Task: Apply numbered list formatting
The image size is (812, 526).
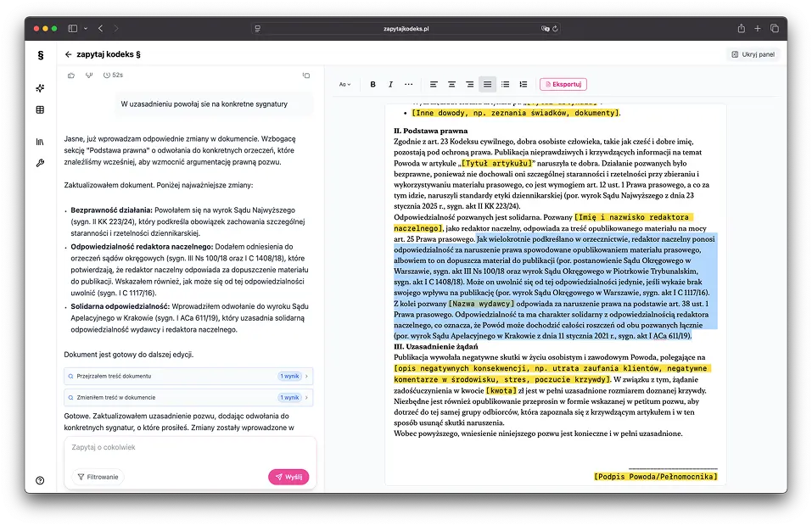Action: (524, 84)
